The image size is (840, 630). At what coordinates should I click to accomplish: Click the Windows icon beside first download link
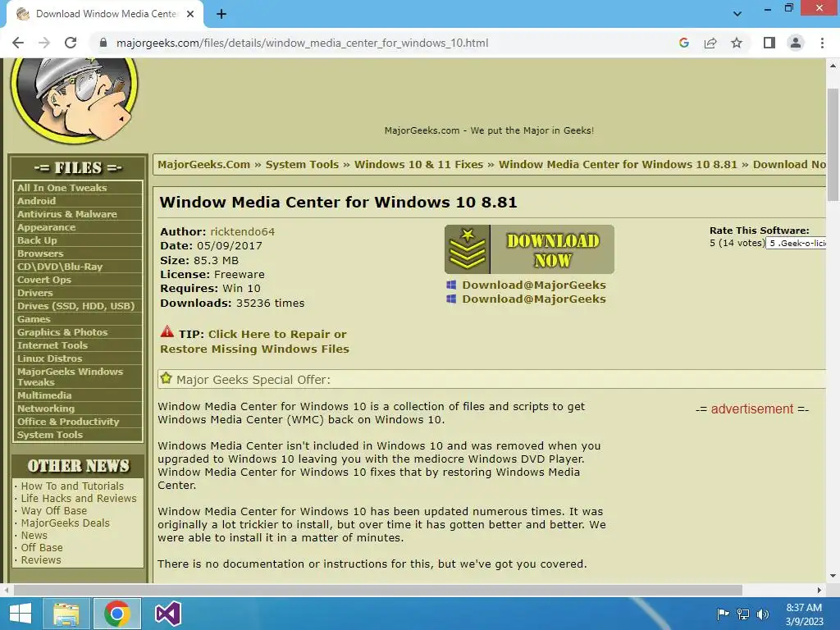tap(451, 285)
